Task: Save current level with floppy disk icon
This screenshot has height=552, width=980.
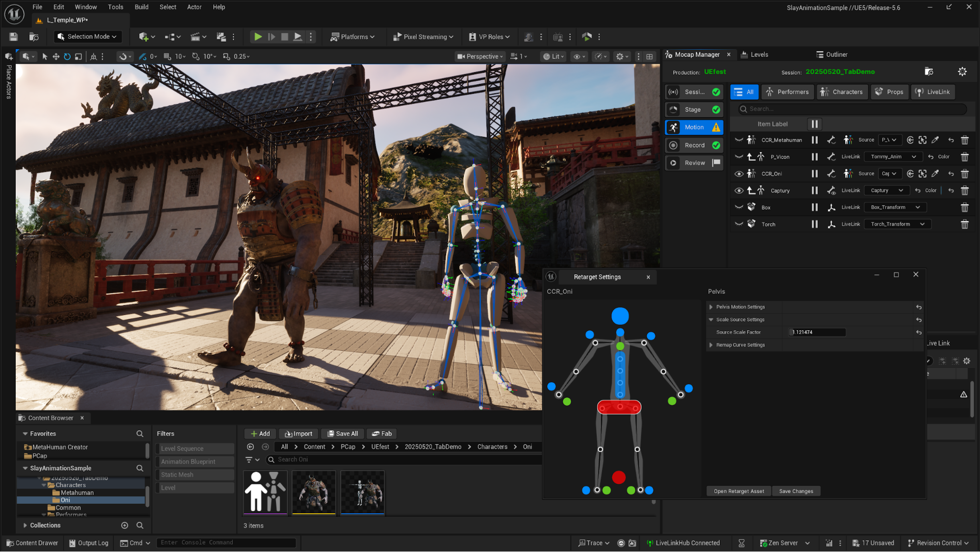Action: (13, 37)
